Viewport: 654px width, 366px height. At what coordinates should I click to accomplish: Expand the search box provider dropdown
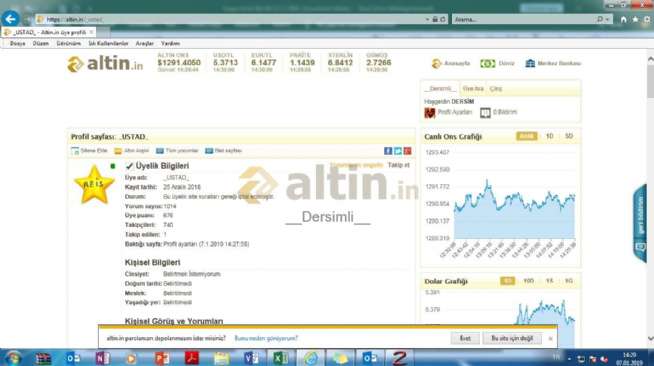(x=607, y=19)
